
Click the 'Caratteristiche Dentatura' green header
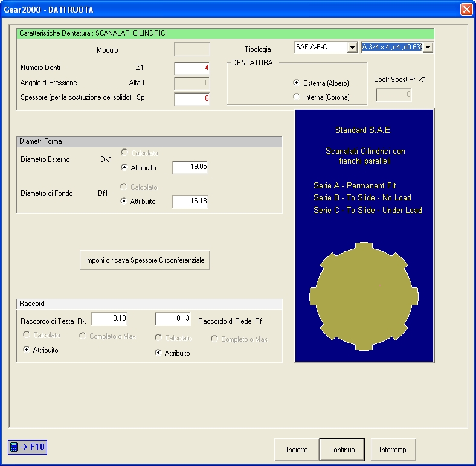coord(225,33)
